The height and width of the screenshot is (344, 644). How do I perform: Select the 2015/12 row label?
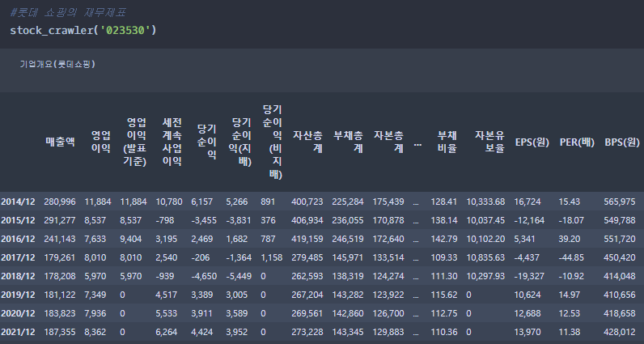point(18,220)
